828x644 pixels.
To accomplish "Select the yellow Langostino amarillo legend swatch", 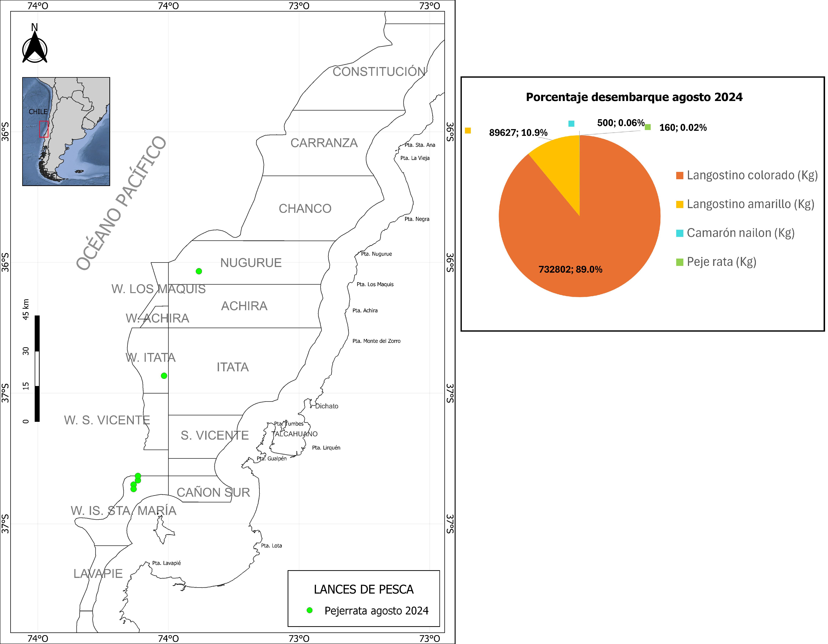I will (x=680, y=204).
